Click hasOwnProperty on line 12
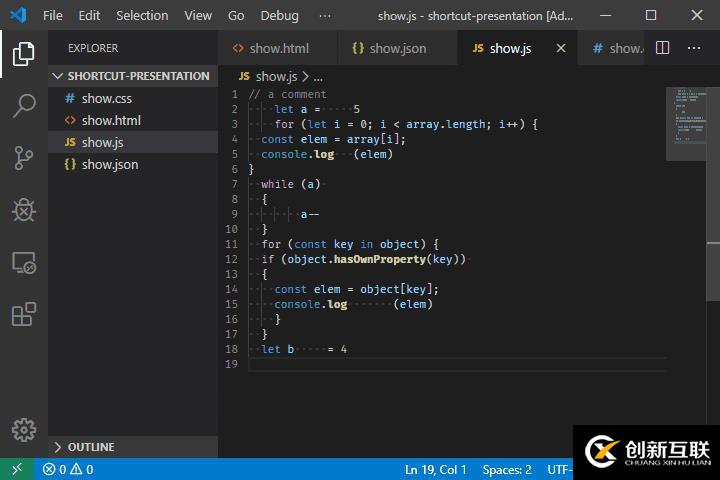This screenshot has height=480, width=720. pyautogui.click(x=380, y=259)
